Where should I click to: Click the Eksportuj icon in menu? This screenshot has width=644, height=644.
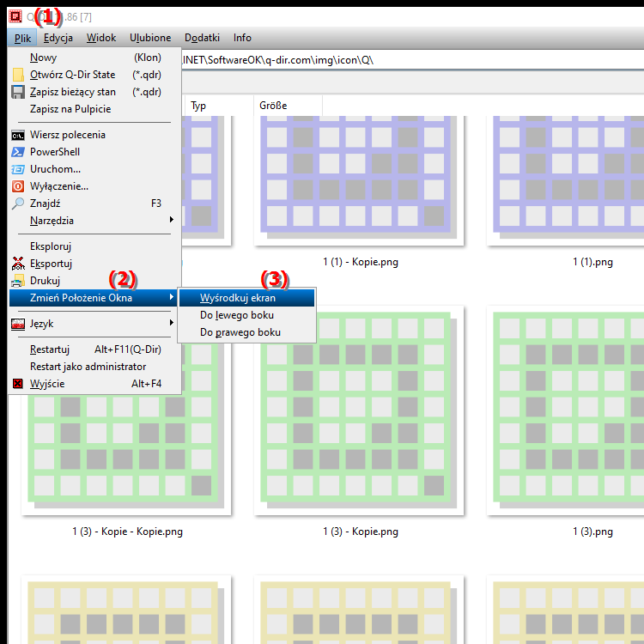pyautogui.click(x=18, y=264)
